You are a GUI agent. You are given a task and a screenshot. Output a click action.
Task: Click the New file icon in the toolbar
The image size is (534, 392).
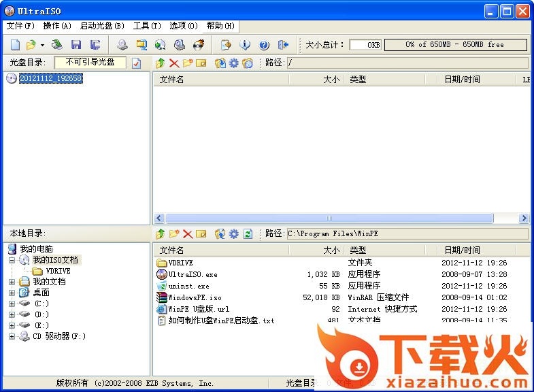pos(15,45)
